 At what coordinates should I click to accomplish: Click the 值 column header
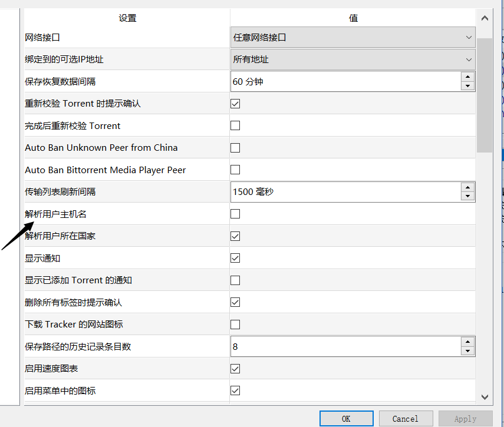pyautogui.click(x=353, y=18)
